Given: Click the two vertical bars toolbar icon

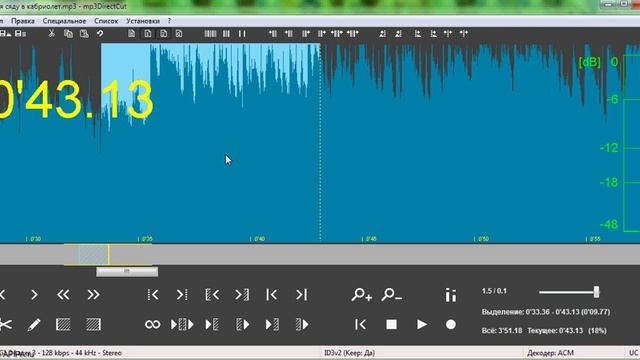Looking at the screenshot, I should tap(242, 33).
